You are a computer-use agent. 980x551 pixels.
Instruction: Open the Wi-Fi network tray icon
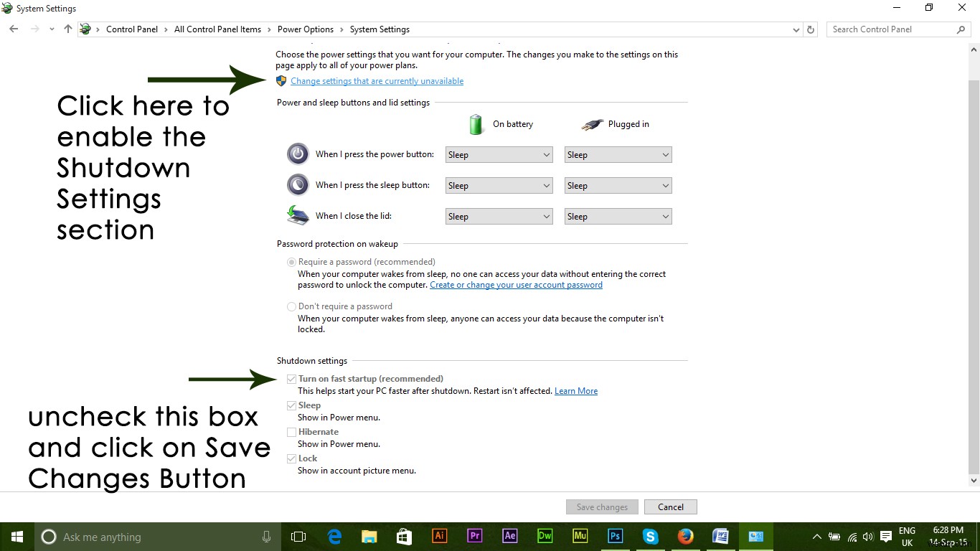point(852,537)
